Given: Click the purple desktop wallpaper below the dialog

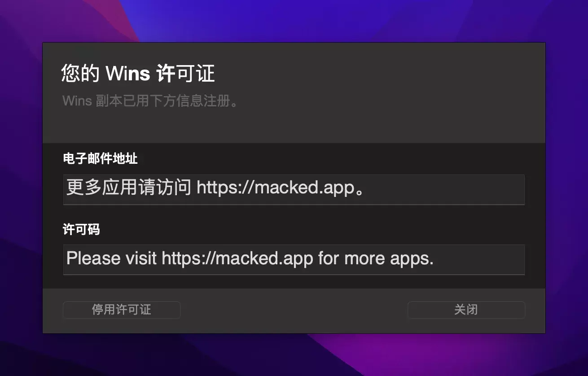Looking at the screenshot, I should tap(294, 354).
